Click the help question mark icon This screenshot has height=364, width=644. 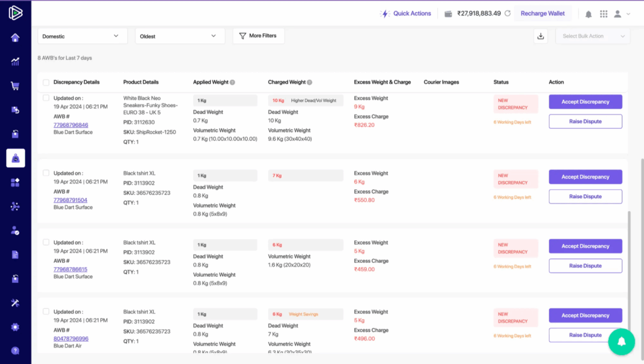15,351
